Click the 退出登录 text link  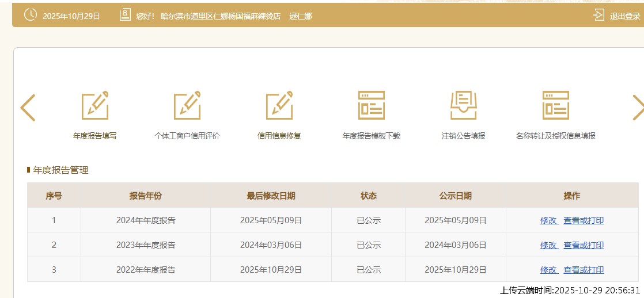pos(625,16)
